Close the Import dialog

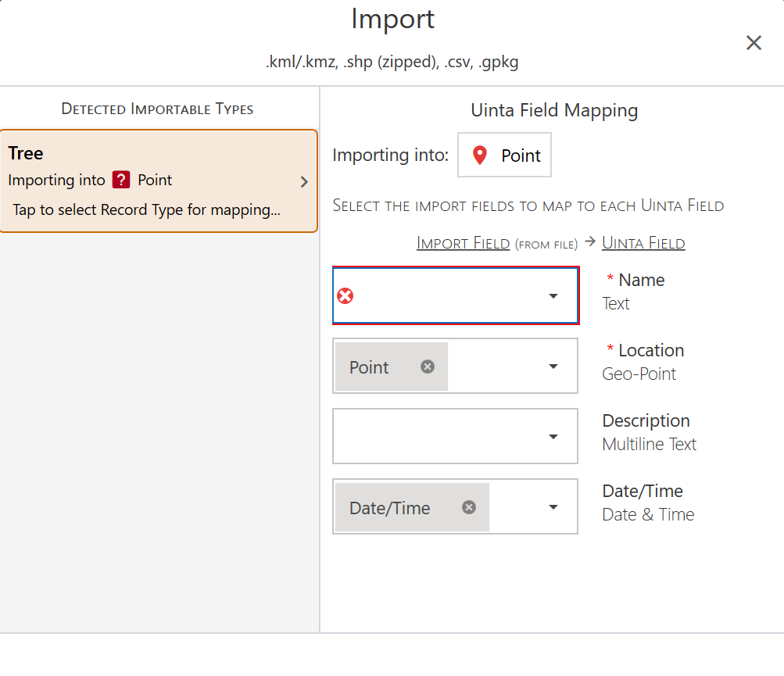[754, 43]
